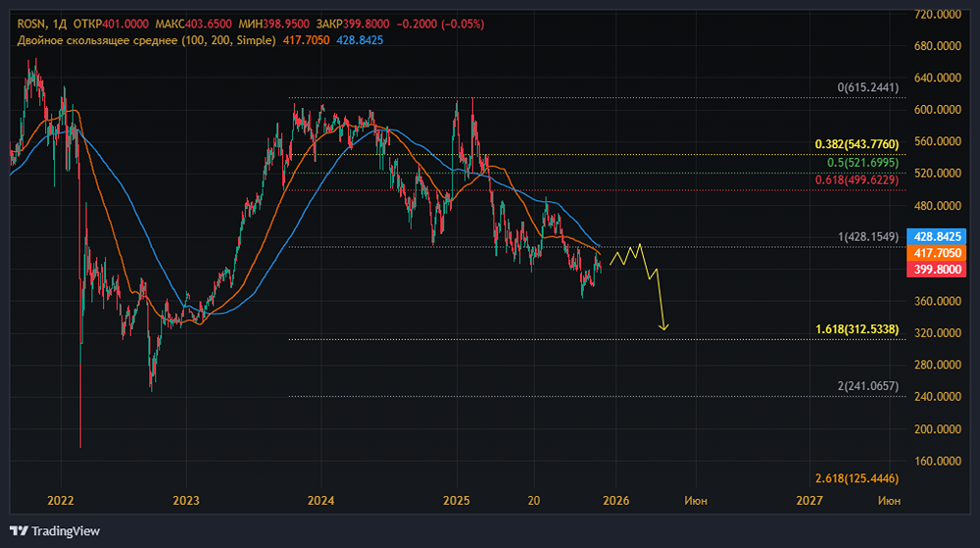The height and width of the screenshot is (548, 980).
Task: Click the Fibonacci 0(615.2441) level label
Action: click(x=869, y=87)
